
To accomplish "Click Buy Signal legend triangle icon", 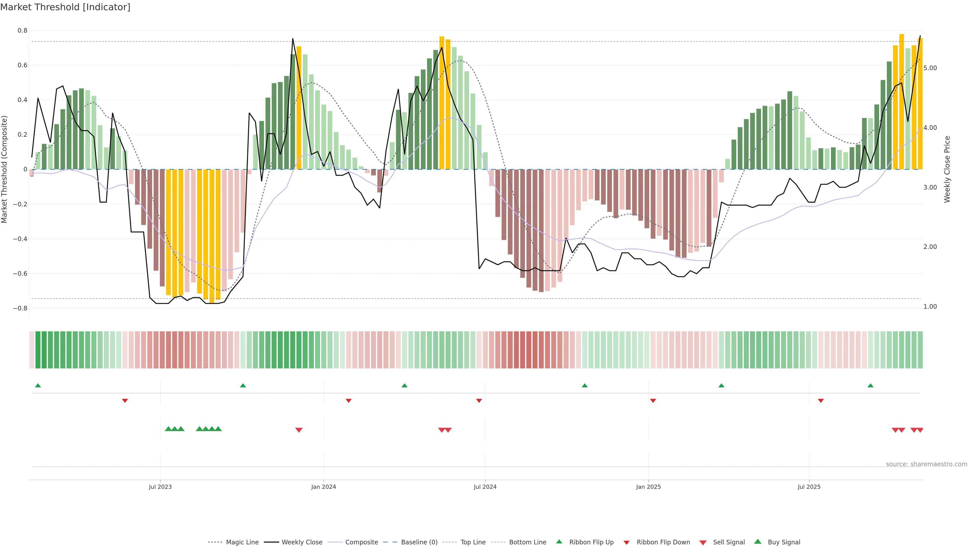I will (758, 542).
